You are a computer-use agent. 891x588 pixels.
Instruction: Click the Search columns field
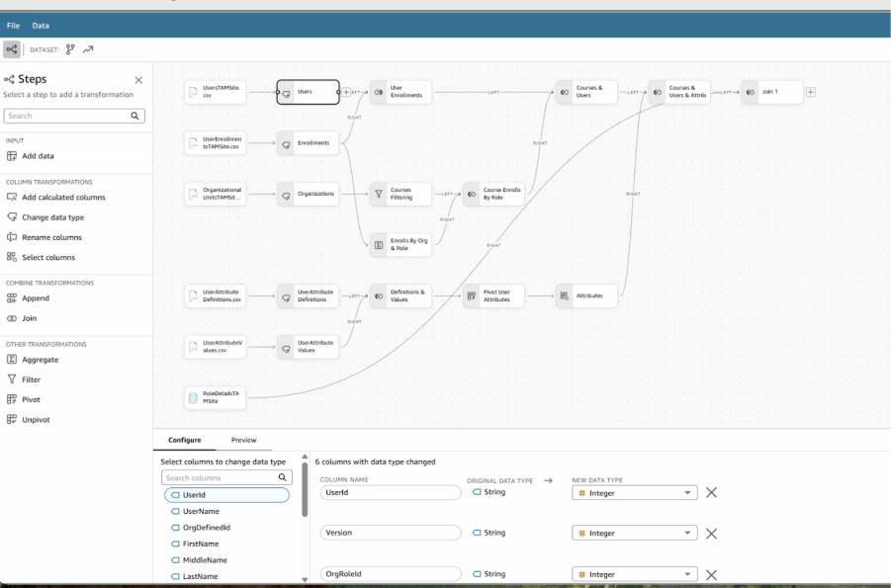[226, 477]
